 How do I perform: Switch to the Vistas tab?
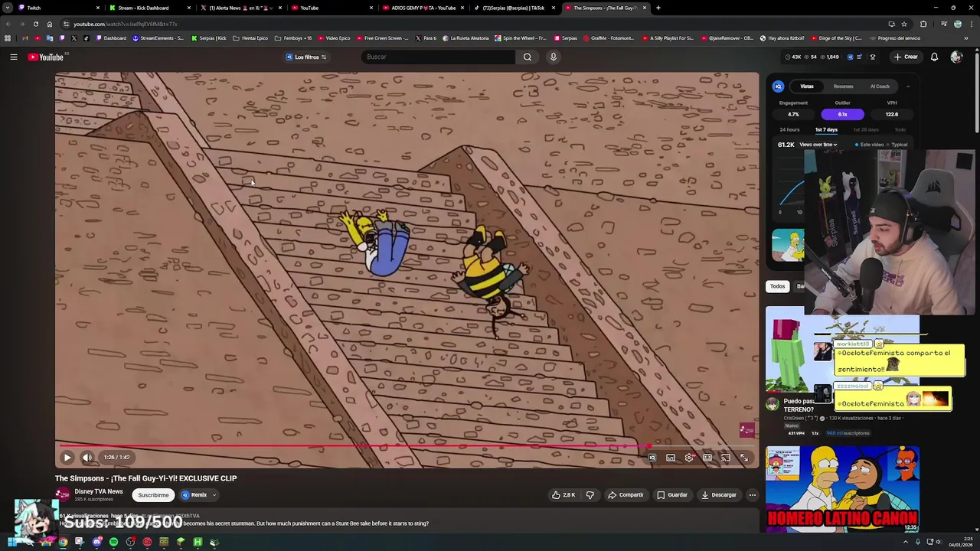click(807, 86)
